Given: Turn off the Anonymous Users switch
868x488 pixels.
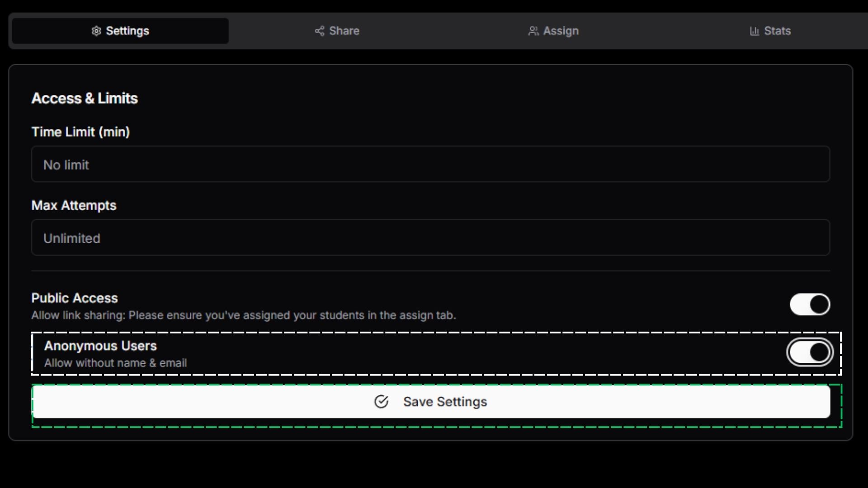Looking at the screenshot, I should point(809,352).
